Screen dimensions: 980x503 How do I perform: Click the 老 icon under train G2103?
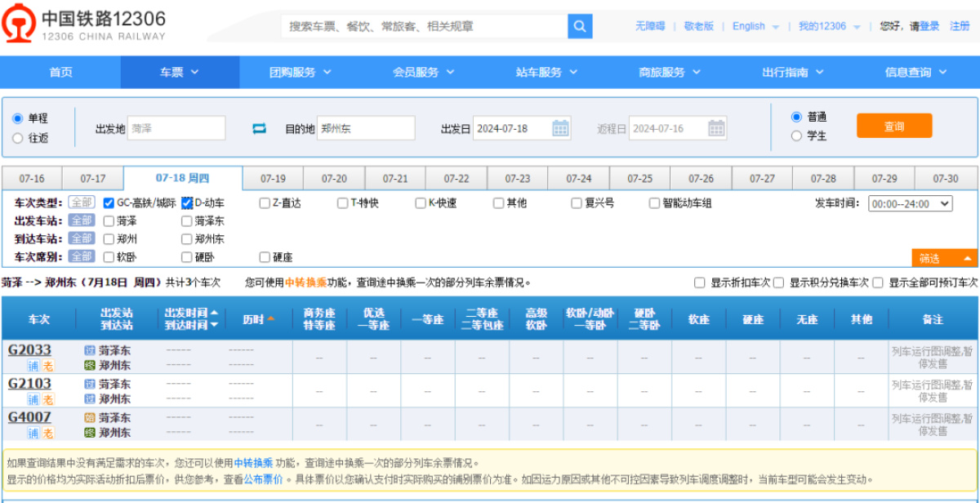(x=48, y=400)
